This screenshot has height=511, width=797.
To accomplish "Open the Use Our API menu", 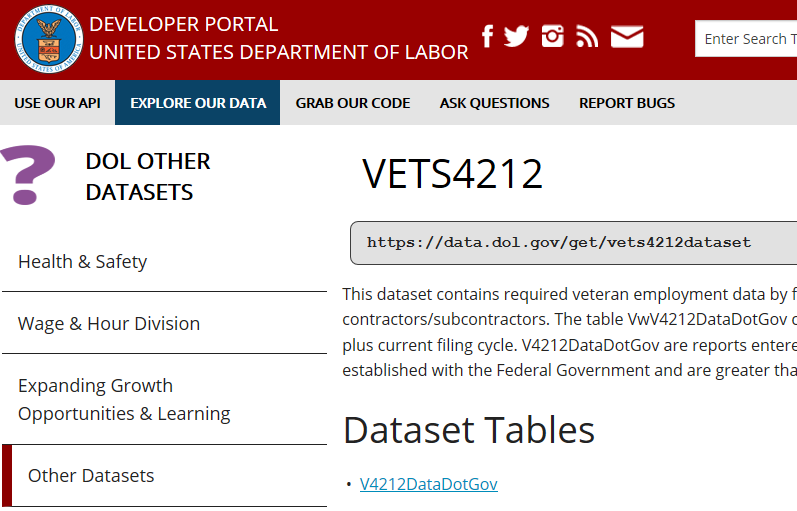I will click(57, 103).
